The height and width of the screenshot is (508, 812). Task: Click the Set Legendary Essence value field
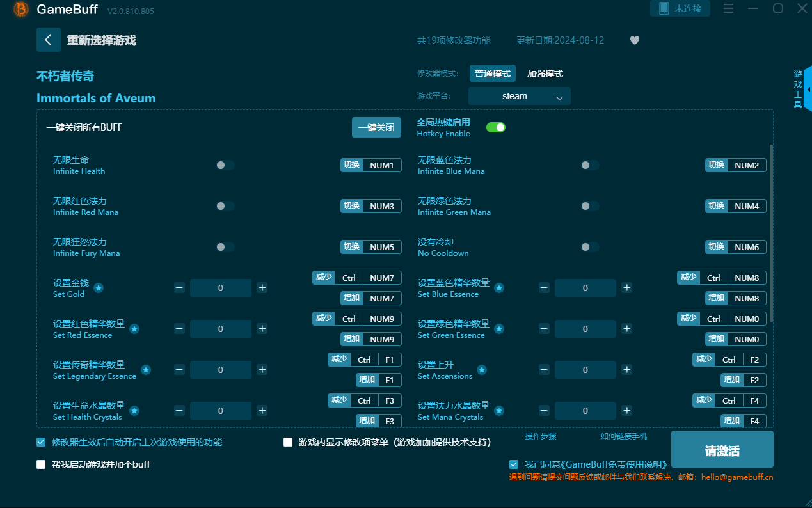(221, 370)
